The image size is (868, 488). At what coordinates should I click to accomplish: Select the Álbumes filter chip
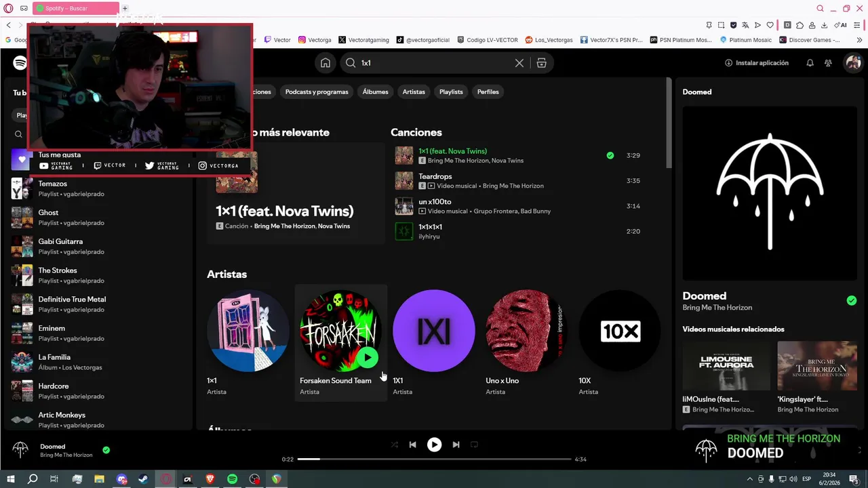(375, 91)
